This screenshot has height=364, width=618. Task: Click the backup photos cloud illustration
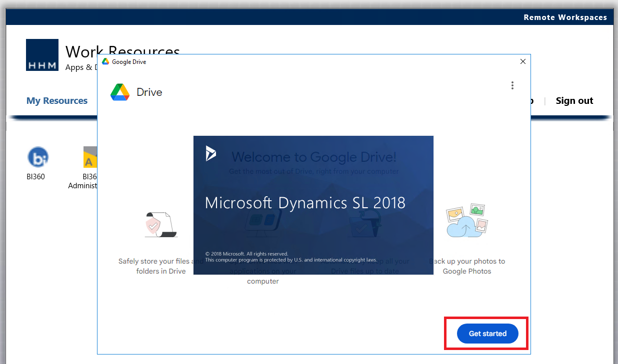point(466,221)
